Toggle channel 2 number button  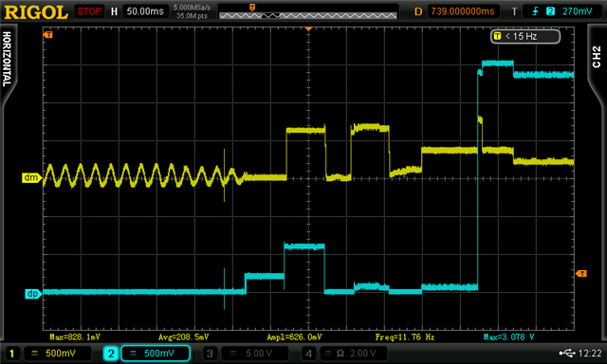click(x=111, y=354)
